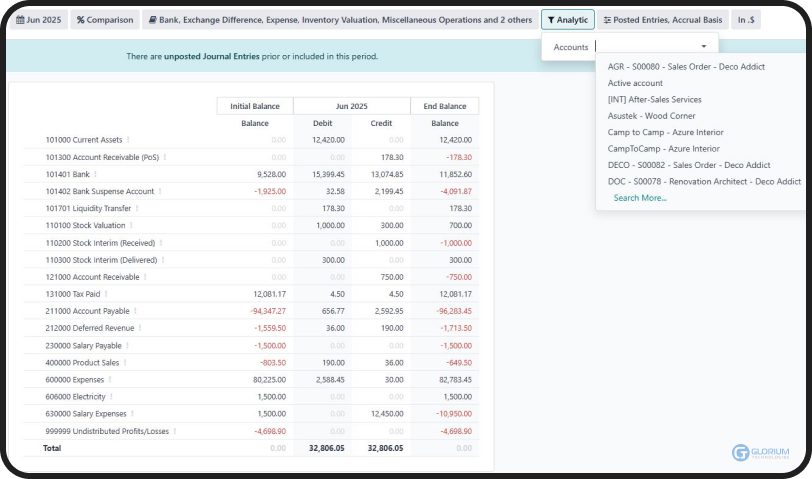
Task: Open options icon for 101000 Current Assets
Action: 128,140
